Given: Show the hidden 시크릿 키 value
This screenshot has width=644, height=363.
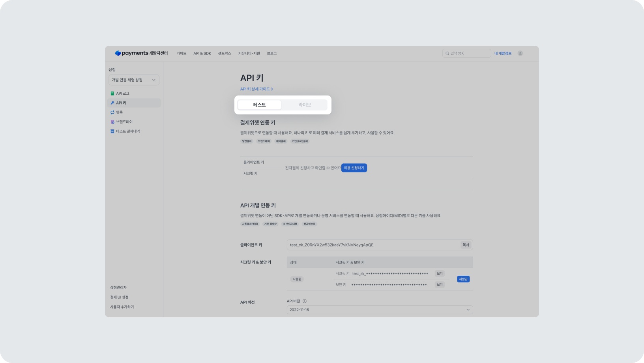Looking at the screenshot, I should click(x=440, y=273).
